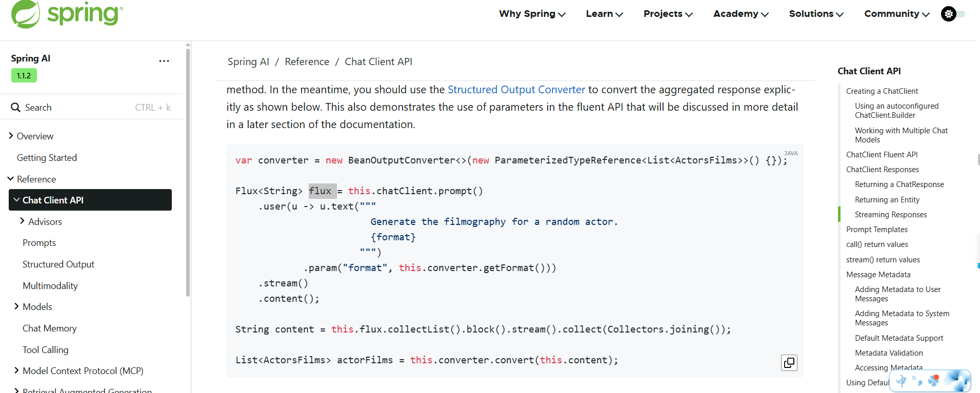Jump to Adding Metadata to System Messages
Viewport: 980px width, 393px height.
902,318
